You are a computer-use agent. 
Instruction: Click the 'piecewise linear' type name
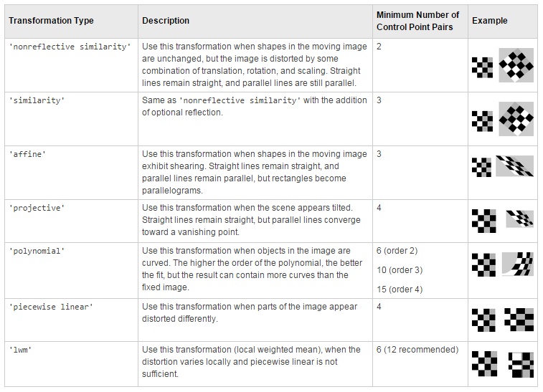click(x=51, y=307)
